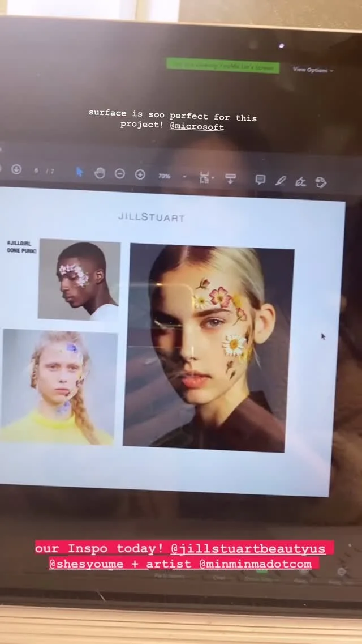Zoom in with the plus circle icon
The width and height of the screenshot is (362, 644).
pyautogui.click(x=140, y=174)
